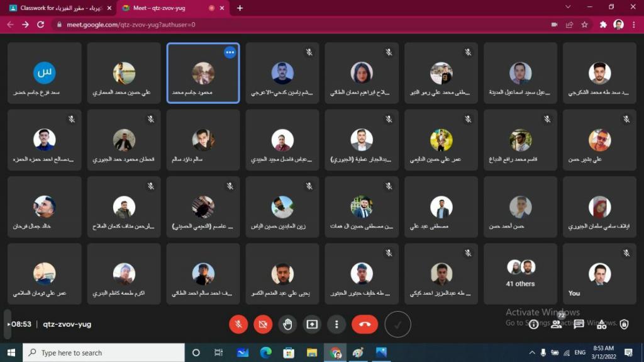Image resolution: width=644 pixels, height=362 pixels.
Task: Click the Windows taskbar search box
Action: (x=104, y=353)
